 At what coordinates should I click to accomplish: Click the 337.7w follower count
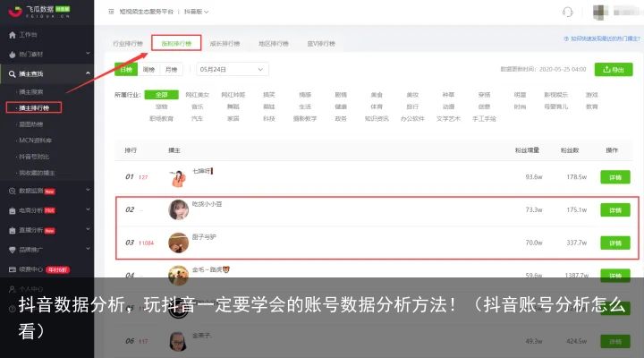point(577,243)
